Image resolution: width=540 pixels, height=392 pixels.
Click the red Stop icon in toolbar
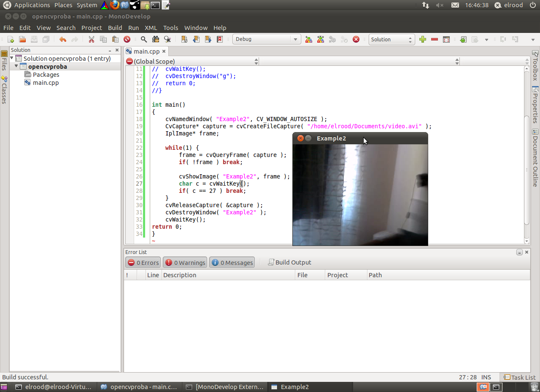pyautogui.click(x=356, y=39)
